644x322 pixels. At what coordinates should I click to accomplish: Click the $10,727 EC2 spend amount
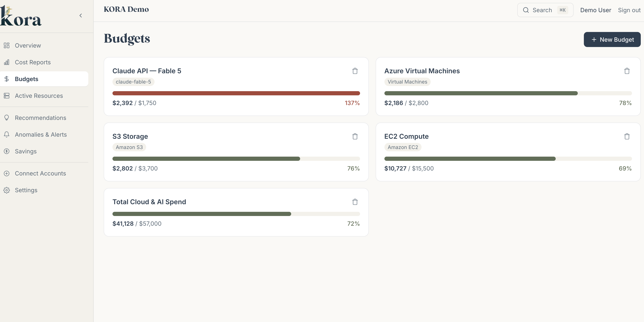click(x=395, y=168)
